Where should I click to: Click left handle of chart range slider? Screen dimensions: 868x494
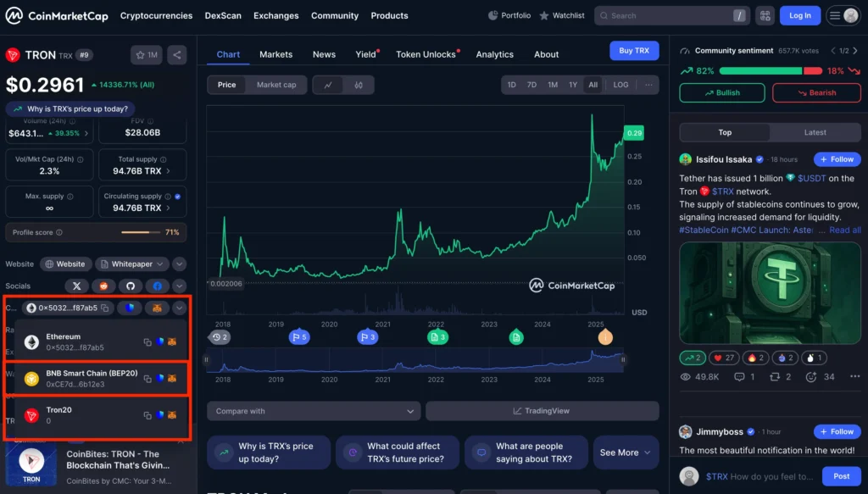tap(207, 359)
